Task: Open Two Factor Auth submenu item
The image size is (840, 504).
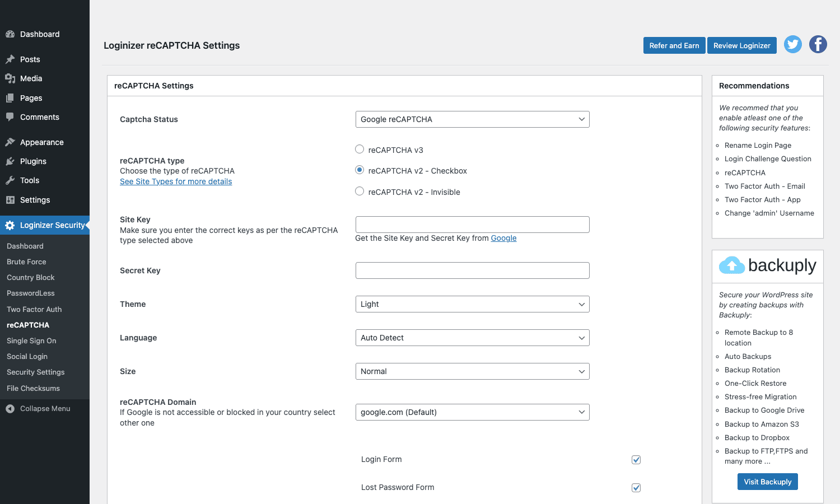Action: 34,309
